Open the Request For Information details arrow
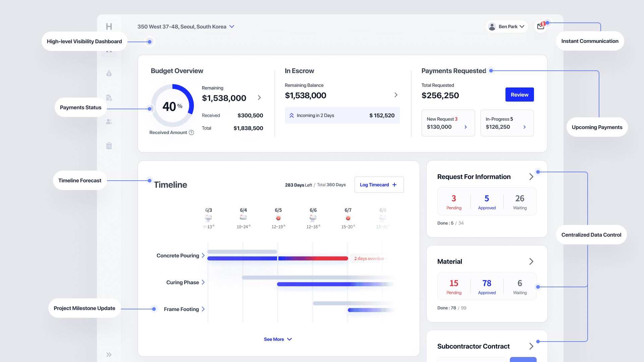The height and width of the screenshot is (362, 644). pyautogui.click(x=531, y=177)
